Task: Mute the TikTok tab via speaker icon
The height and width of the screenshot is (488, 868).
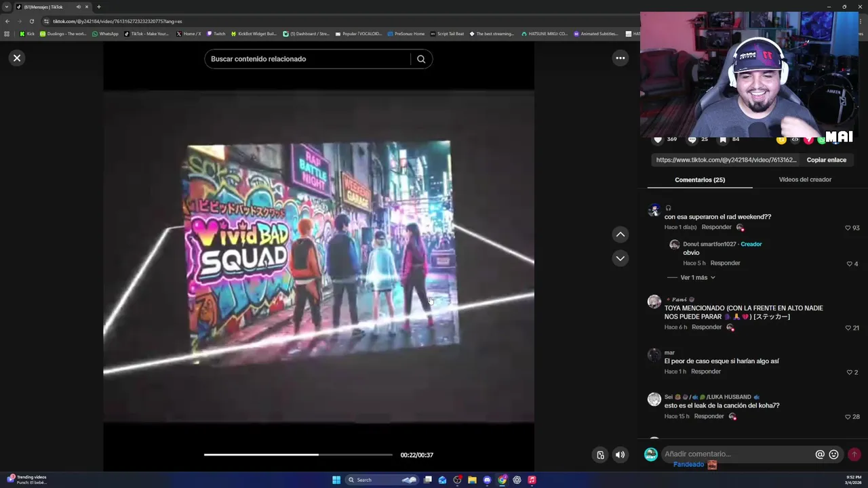Action: [x=78, y=7]
